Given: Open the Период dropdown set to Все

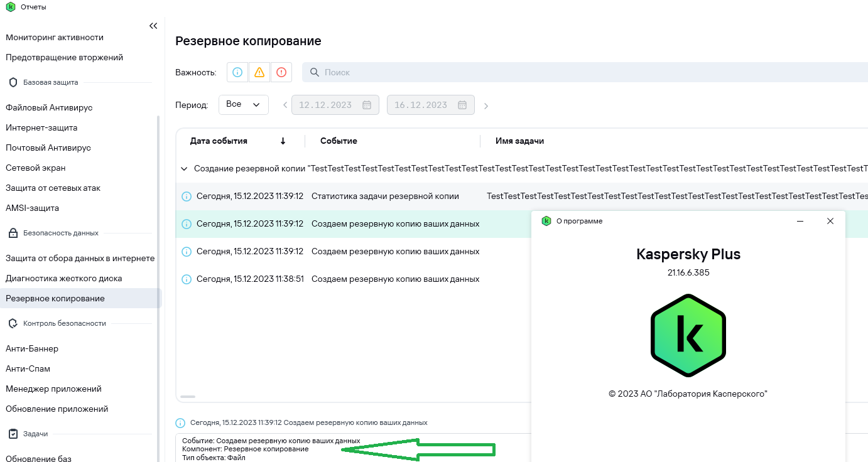Looking at the screenshot, I should pyautogui.click(x=244, y=105).
